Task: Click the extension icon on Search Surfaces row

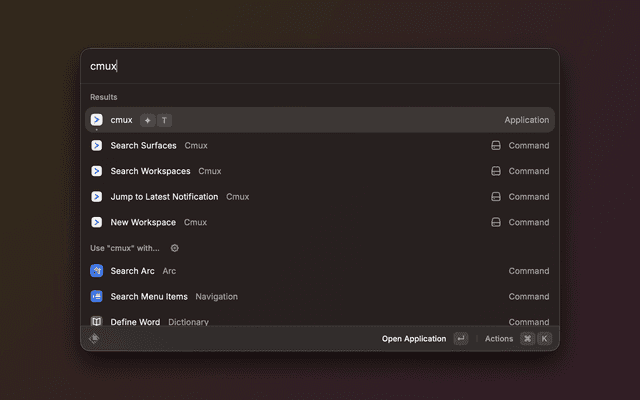Action: [496, 145]
